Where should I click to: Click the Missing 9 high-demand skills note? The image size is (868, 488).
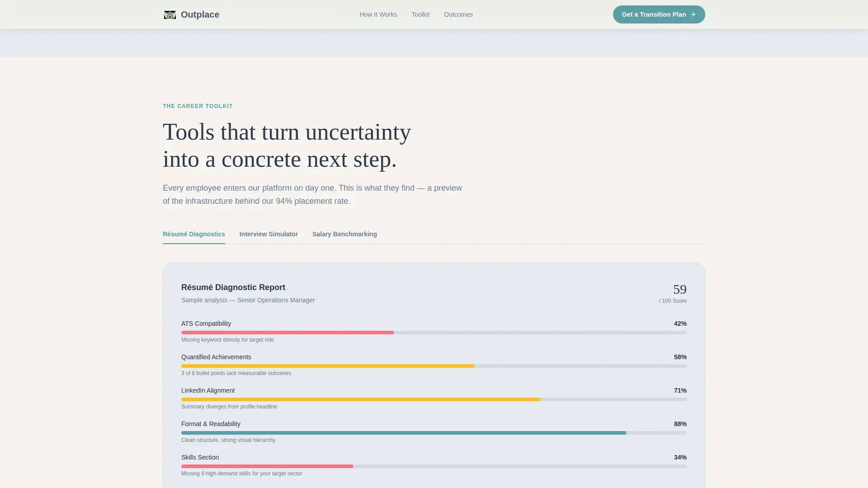[x=241, y=474]
